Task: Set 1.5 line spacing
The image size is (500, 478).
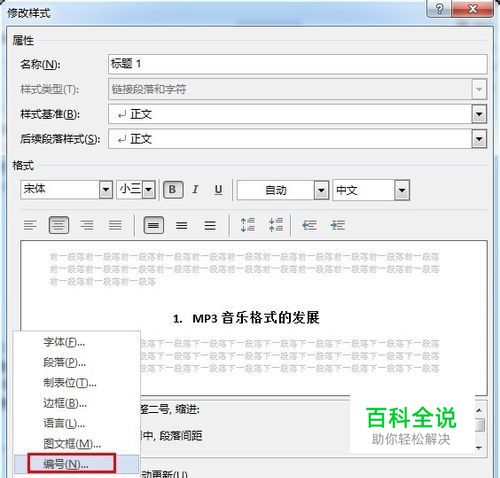Action: tap(182, 225)
